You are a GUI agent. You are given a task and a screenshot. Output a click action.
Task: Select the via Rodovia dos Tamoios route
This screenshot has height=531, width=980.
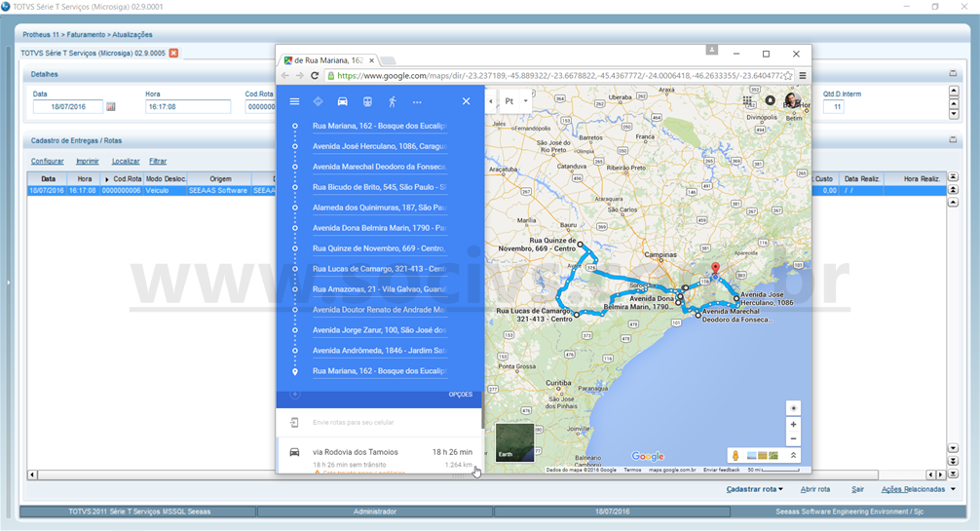point(380,458)
